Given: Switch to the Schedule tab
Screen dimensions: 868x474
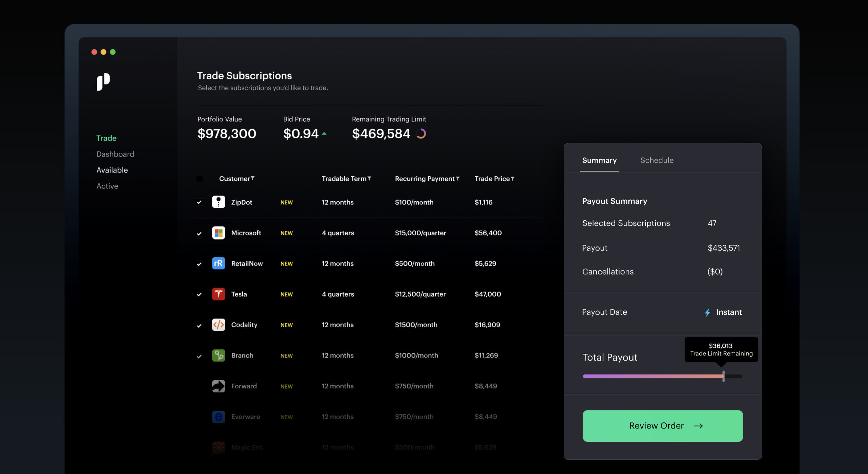Looking at the screenshot, I should pos(657,160).
